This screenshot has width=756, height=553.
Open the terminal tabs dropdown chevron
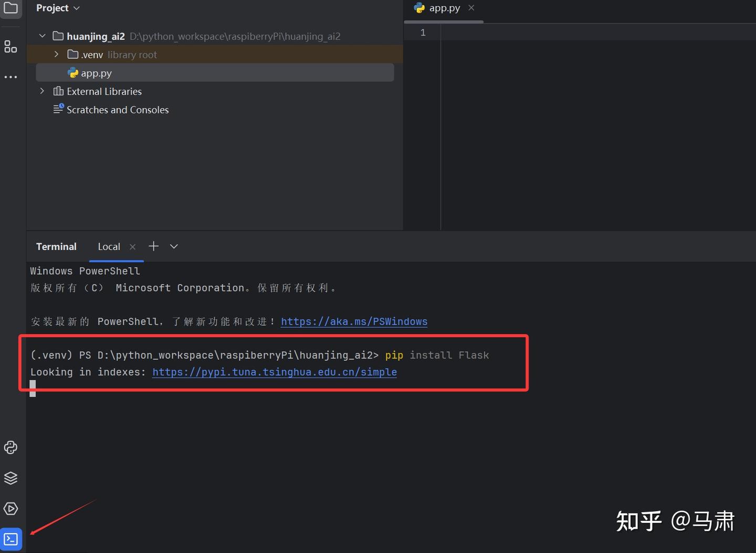pos(173,246)
